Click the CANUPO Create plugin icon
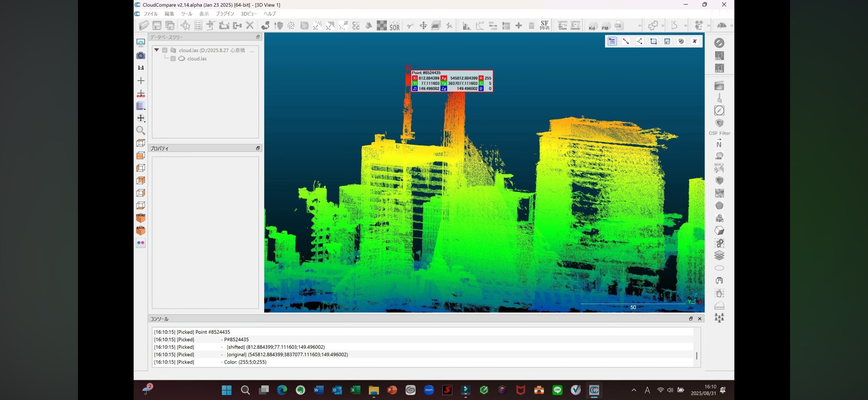This screenshot has height=400, width=868. (x=562, y=26)
